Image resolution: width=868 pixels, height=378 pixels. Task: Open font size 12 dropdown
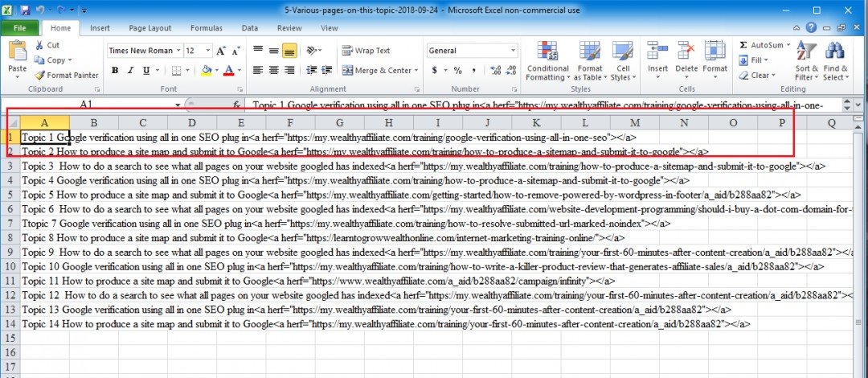tap(208, 51)
